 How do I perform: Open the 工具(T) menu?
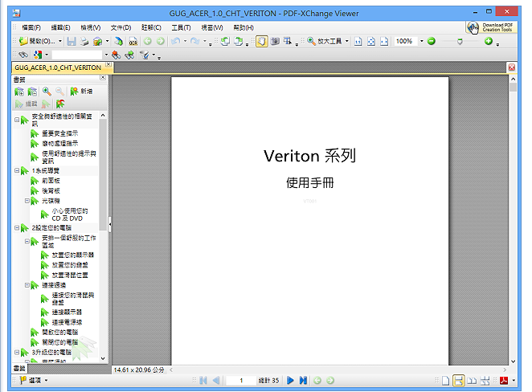click(181, 28)
